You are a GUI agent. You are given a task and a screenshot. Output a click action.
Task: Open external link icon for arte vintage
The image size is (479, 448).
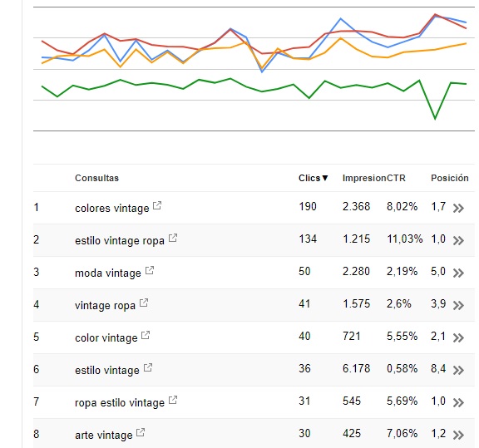coord(141,432)
